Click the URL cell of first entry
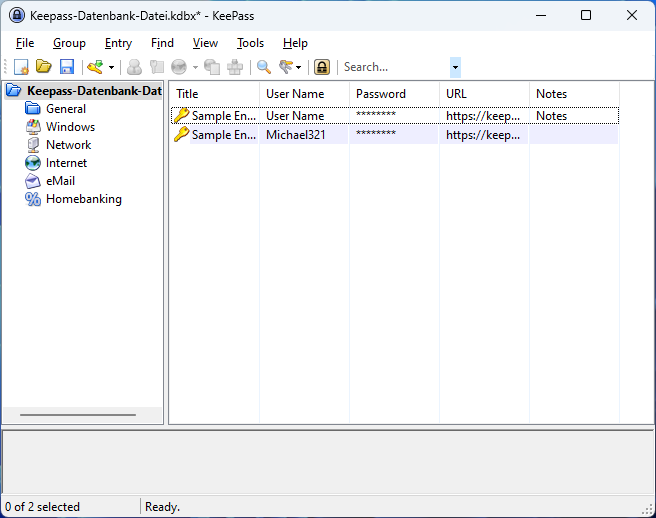 pos(483,116)
